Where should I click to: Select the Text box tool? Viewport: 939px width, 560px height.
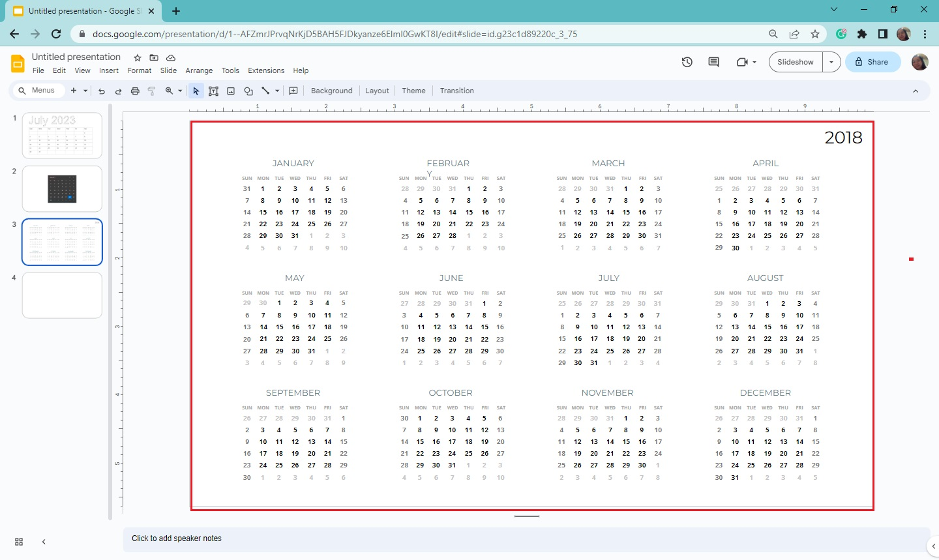pyautogui.click(x=213, y=91)
